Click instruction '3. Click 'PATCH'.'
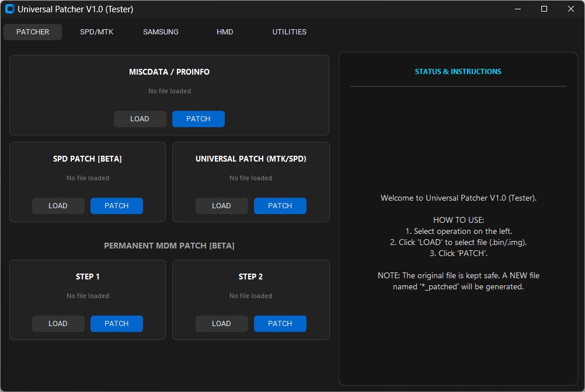This screenshot has height=392, width=585. 458,253
